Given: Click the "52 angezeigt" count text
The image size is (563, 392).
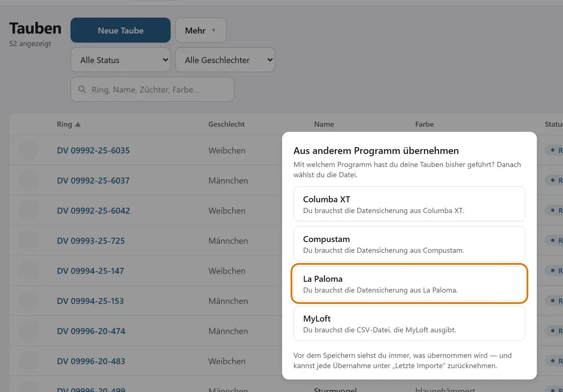Looking at the screenshot, I should tap(30, 44).
